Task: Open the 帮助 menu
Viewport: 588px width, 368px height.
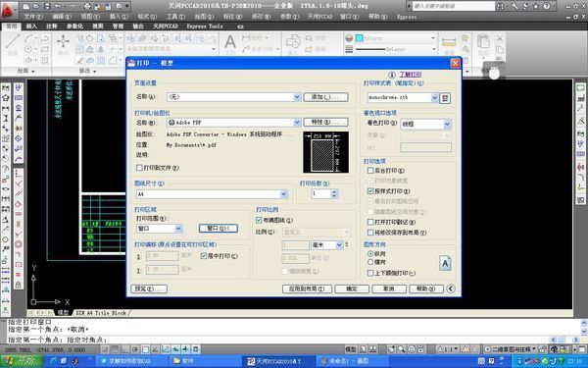Action: click(x=377, y=17)
